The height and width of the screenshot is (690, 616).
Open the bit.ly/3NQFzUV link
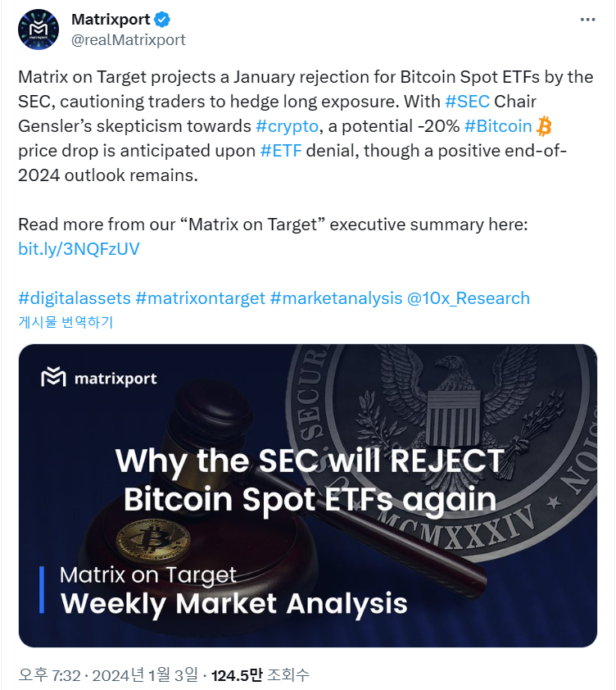(79, 249)
